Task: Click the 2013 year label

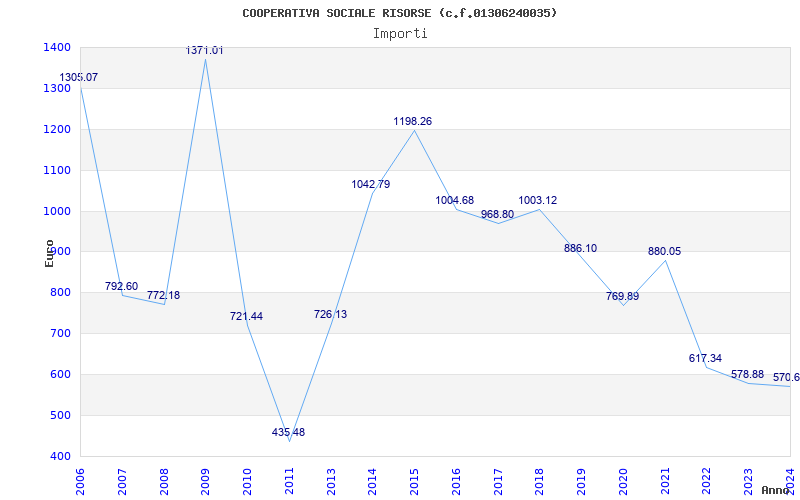Action: point(331,482)
